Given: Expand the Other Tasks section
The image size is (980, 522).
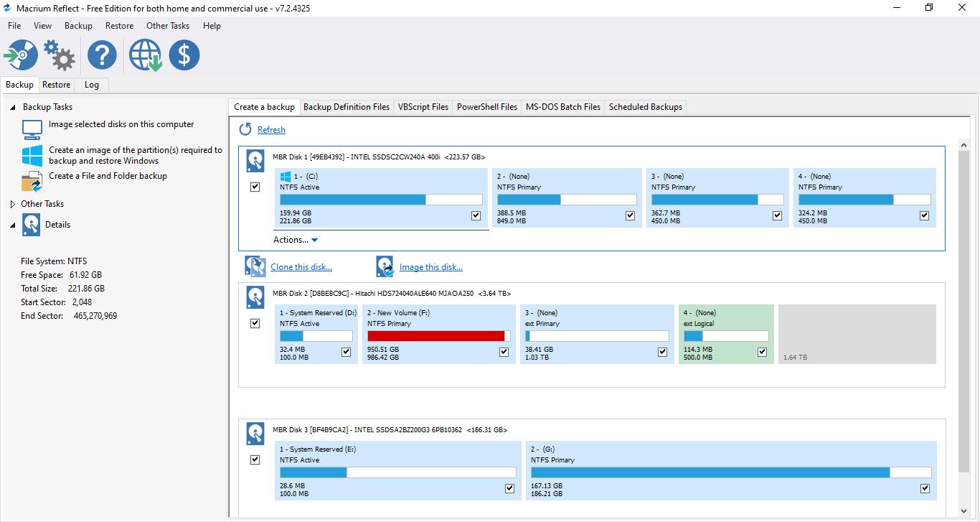Looking at the screenshot, I should click(12, 204).
